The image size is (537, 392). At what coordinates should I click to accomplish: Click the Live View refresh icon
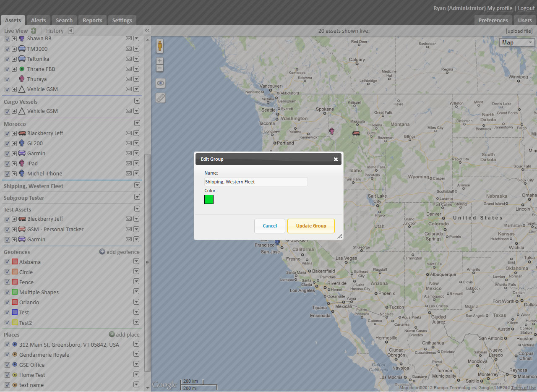click(x=34, y=31)
